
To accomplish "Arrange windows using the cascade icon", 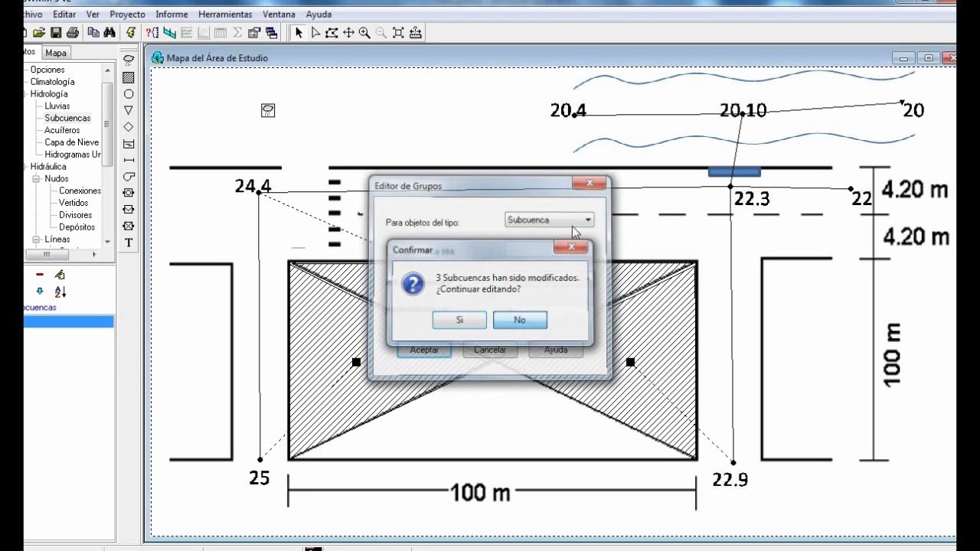I will (271, 33).
